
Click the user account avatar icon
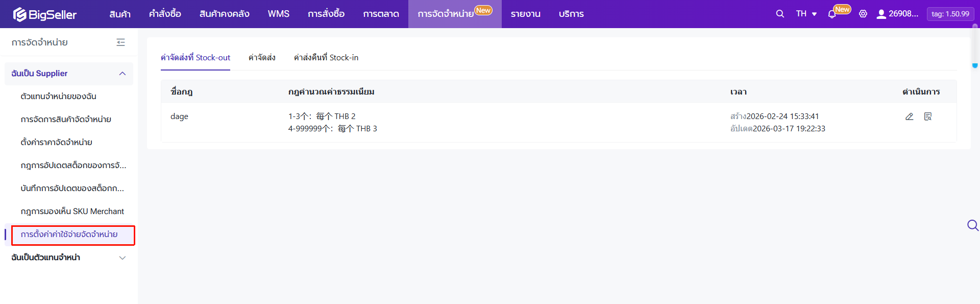(x=881, y=14)
